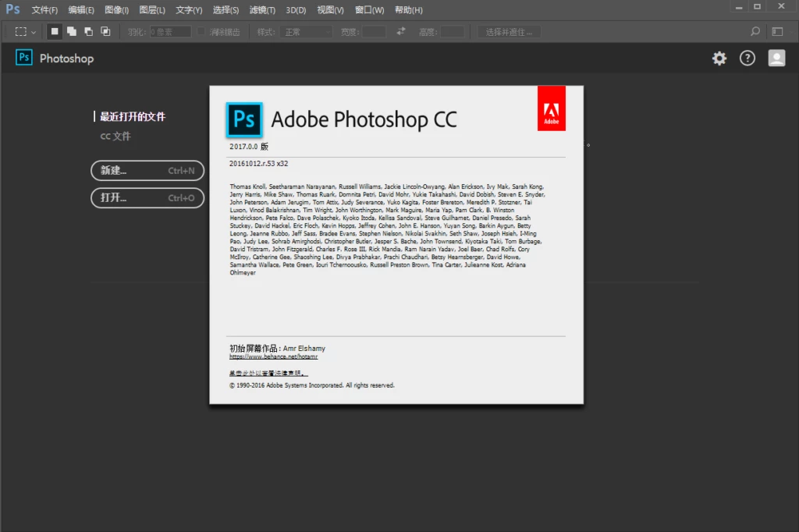Viewport: 799px width, 532px height.
Task: Open the behance.net/hotamr link
Action: pyautogui.click(x=274, y=356)
